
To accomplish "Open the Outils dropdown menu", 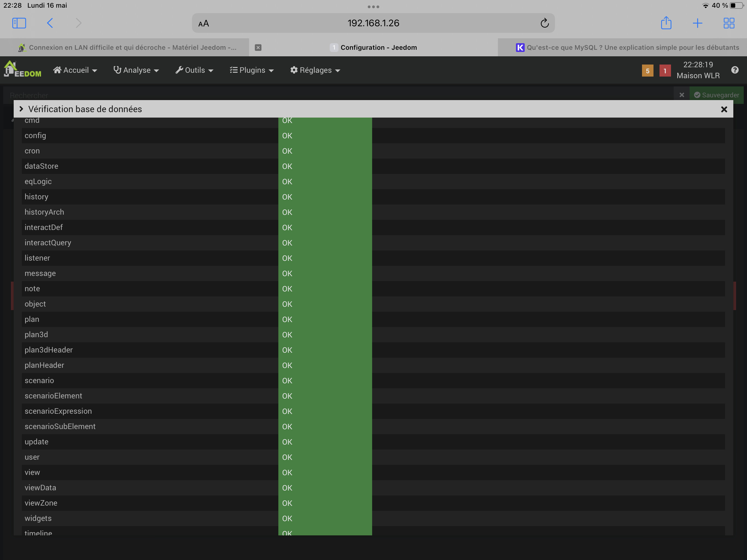I will point(194,70).
